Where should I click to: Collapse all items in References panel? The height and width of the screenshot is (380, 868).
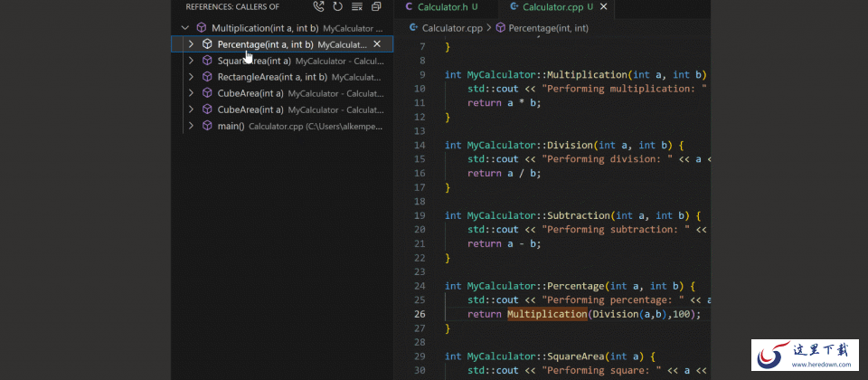click(376, 6)
